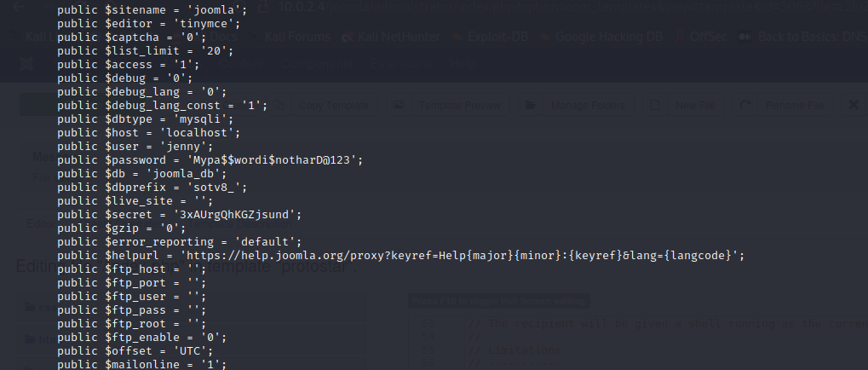Viewport: 868px width, 370px height.
Task: Open the Kali Forums bookmark
Action: point(297,38)
